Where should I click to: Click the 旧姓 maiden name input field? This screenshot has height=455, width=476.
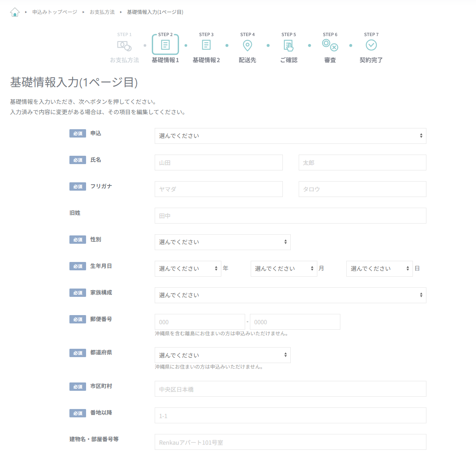click(290, 216)
